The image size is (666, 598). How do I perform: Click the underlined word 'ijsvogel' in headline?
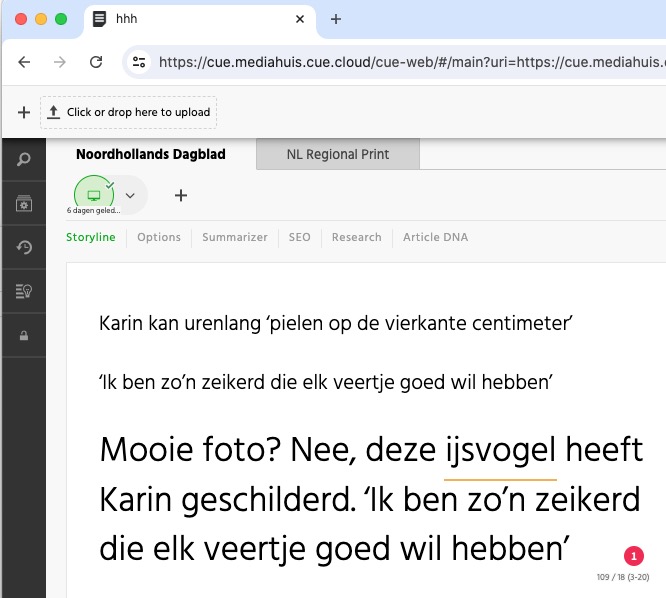[500, 451]
